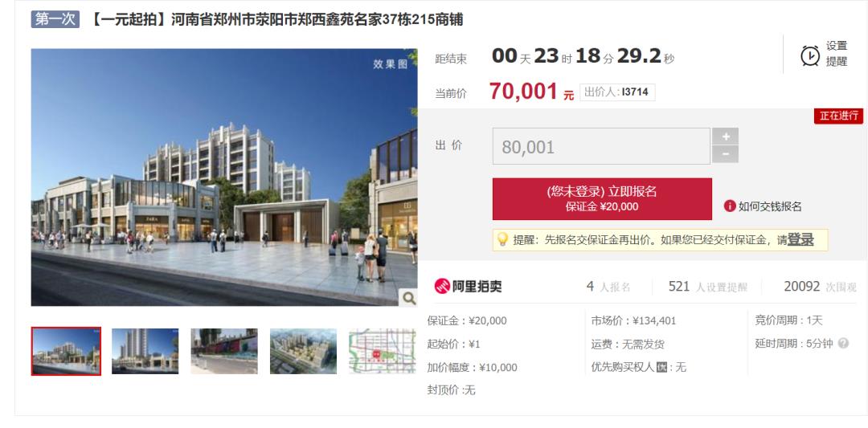The image size is (868, 428).
Task: Decrease bid with the minus button
Action: 725,154
